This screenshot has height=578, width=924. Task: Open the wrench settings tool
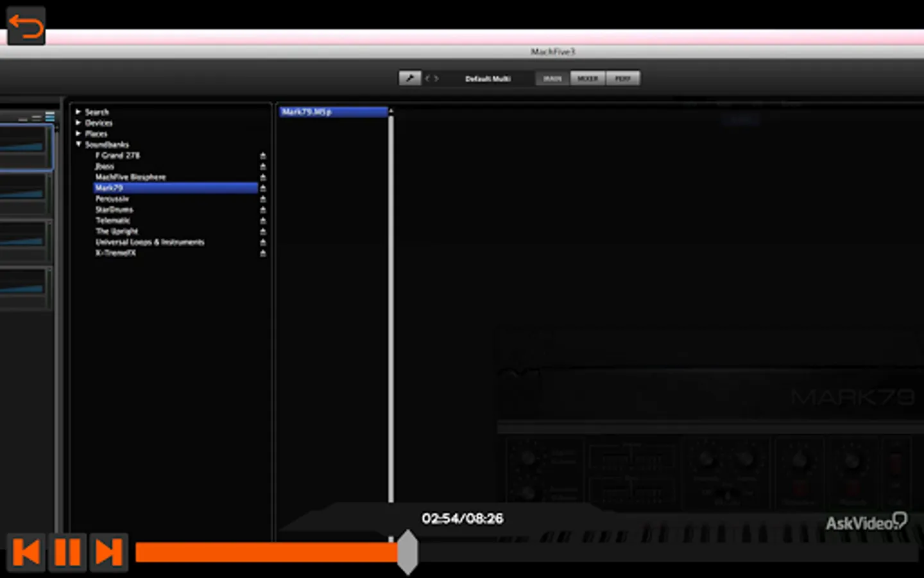[x=409, y=78]
